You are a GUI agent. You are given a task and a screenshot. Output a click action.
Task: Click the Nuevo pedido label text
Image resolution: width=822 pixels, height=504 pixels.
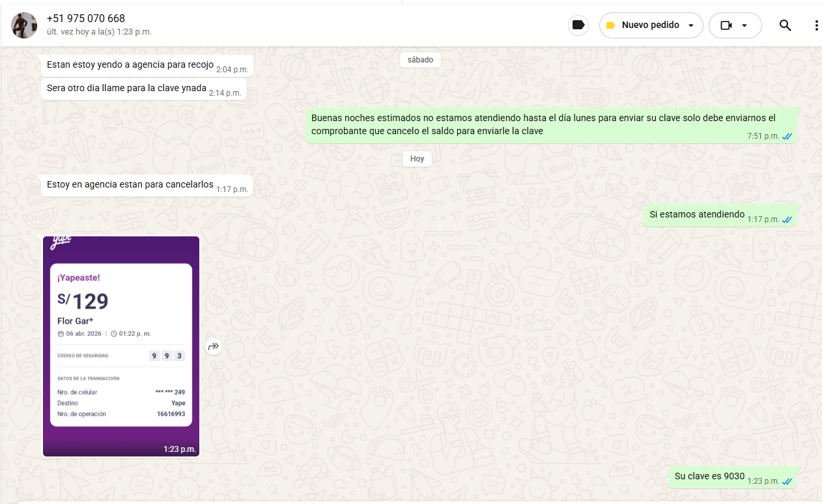(650, 25)
